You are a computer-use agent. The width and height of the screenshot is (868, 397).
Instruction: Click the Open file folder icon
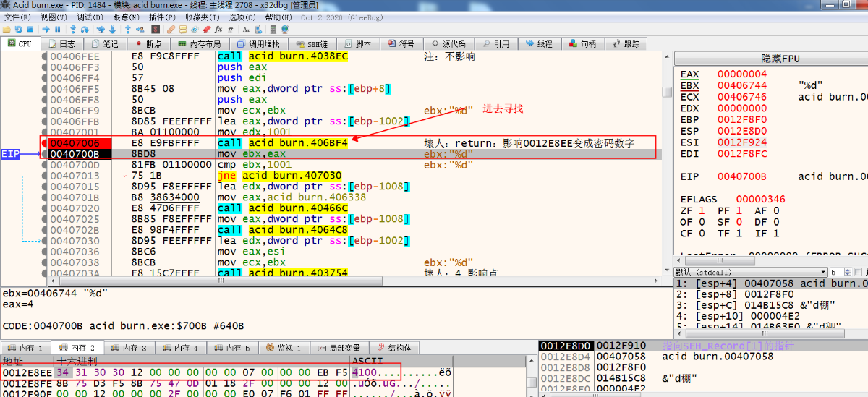tap(7, 30)
